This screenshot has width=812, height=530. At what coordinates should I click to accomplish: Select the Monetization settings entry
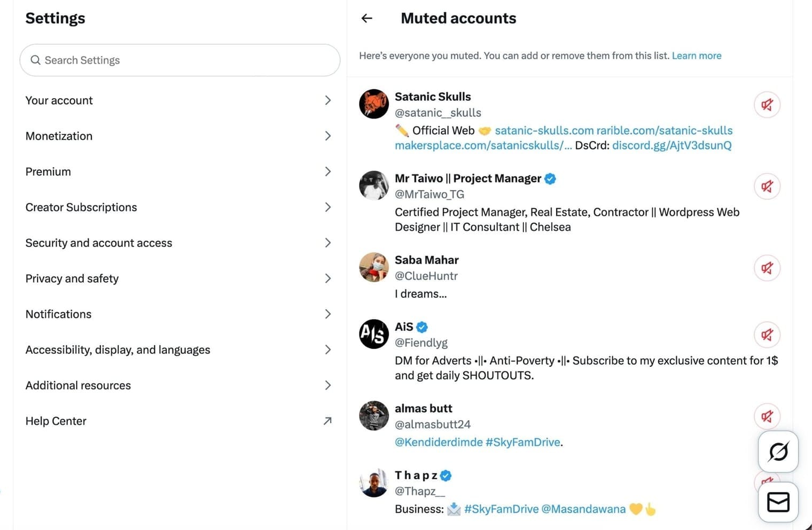coord(59,136)
